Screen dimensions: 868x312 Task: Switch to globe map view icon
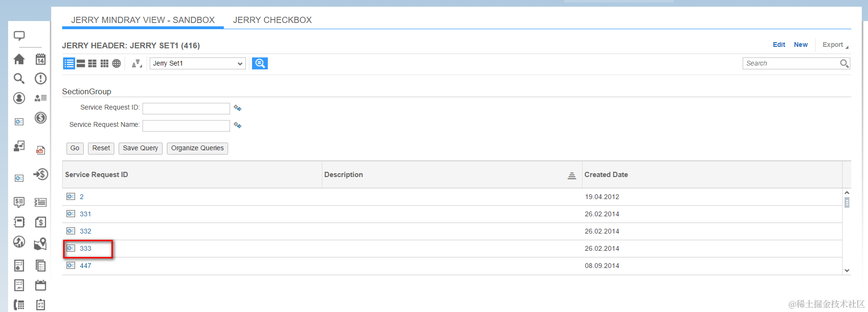coord(116,63)
